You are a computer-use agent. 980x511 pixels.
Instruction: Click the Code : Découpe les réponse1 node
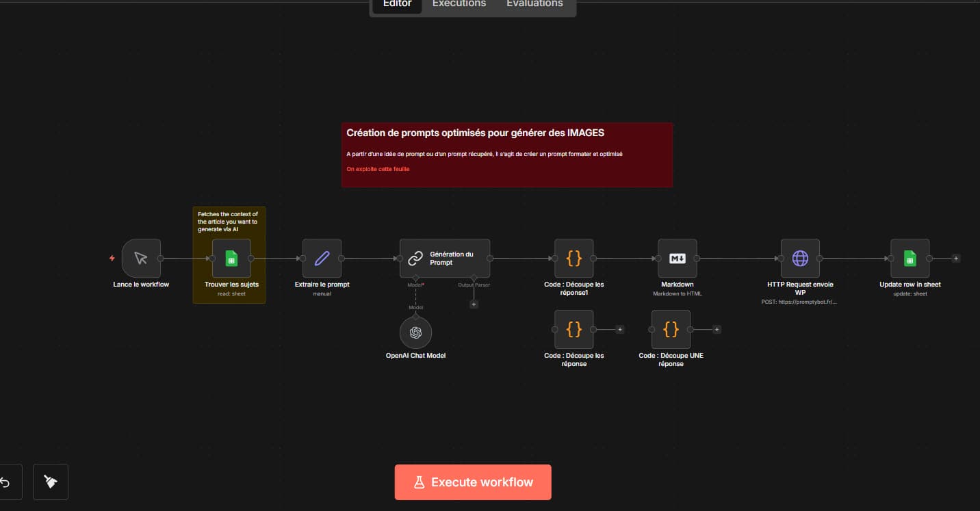coord(574,259)
